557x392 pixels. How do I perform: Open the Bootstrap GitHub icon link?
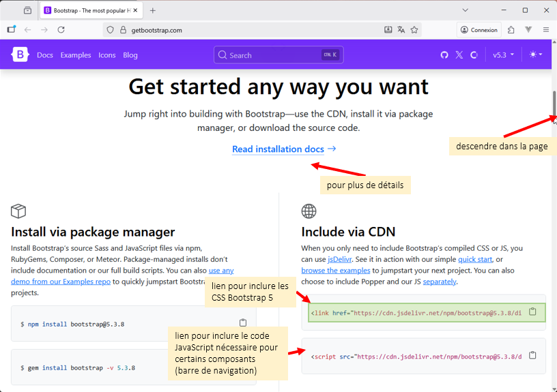click(x=444, y=55)
